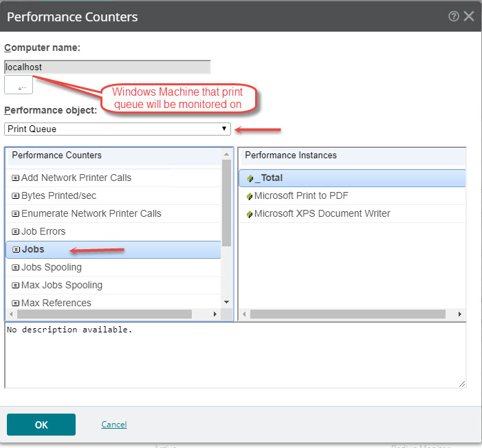Select the Bytes Printed/sec counter
The image size is (482, 448).
tap(58, 195)
